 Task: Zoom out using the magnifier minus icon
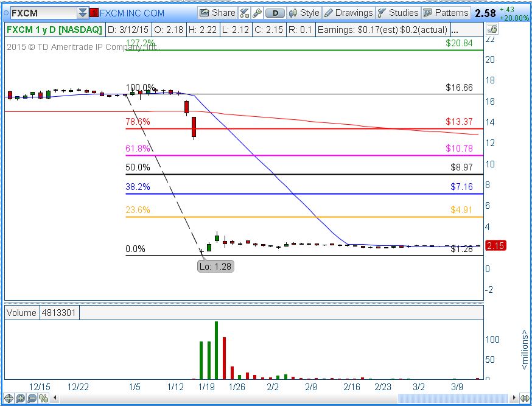click(32, 399)
